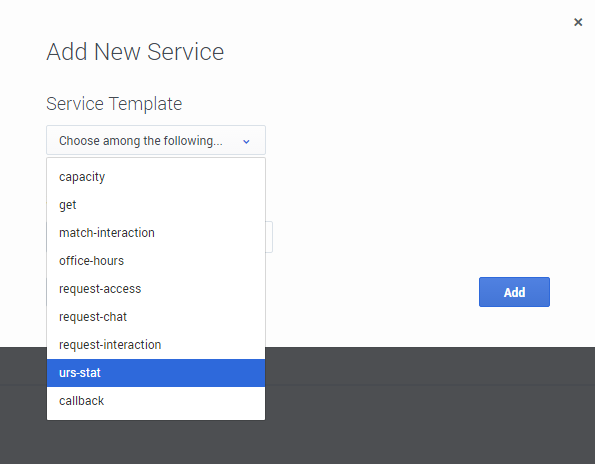Select office-hours in the dropdown list
The width and height of the screenshot is (595, 464).
coord(156,261)
